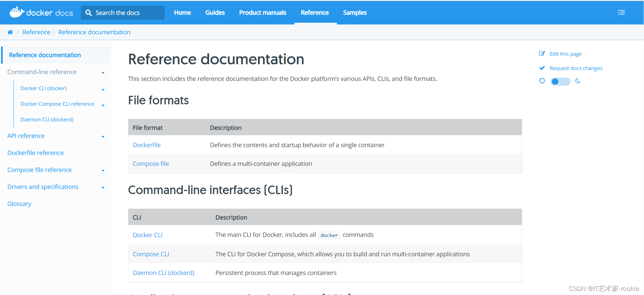
Task: Click the sun light-mode icon
Action: click(542, 81)
